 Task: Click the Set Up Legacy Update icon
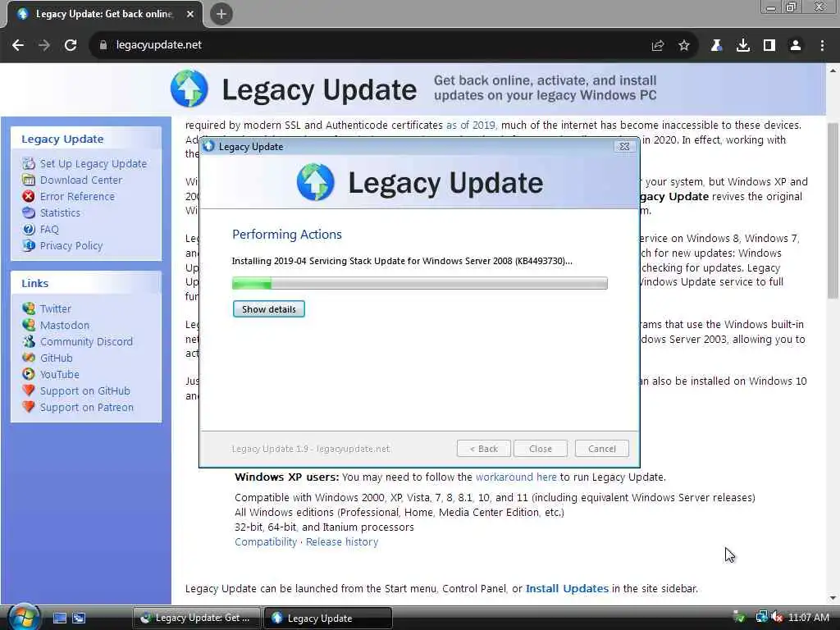pos(29,163)
